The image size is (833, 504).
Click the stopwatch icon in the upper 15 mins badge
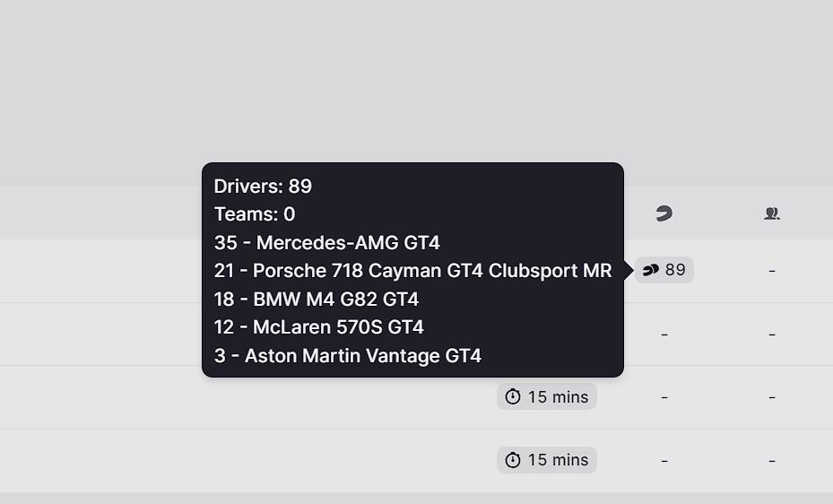click(x=513, y=396)
